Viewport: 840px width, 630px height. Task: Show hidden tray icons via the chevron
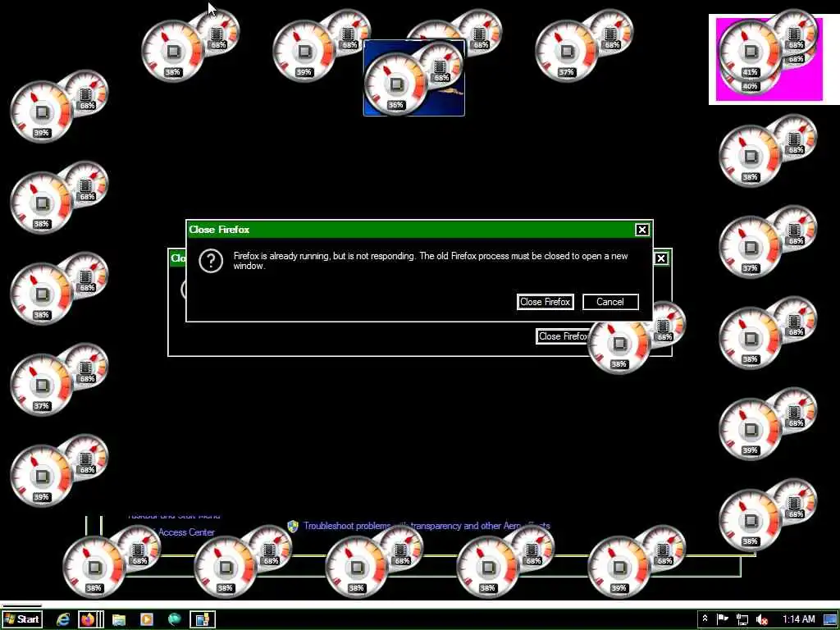[705, 619]
